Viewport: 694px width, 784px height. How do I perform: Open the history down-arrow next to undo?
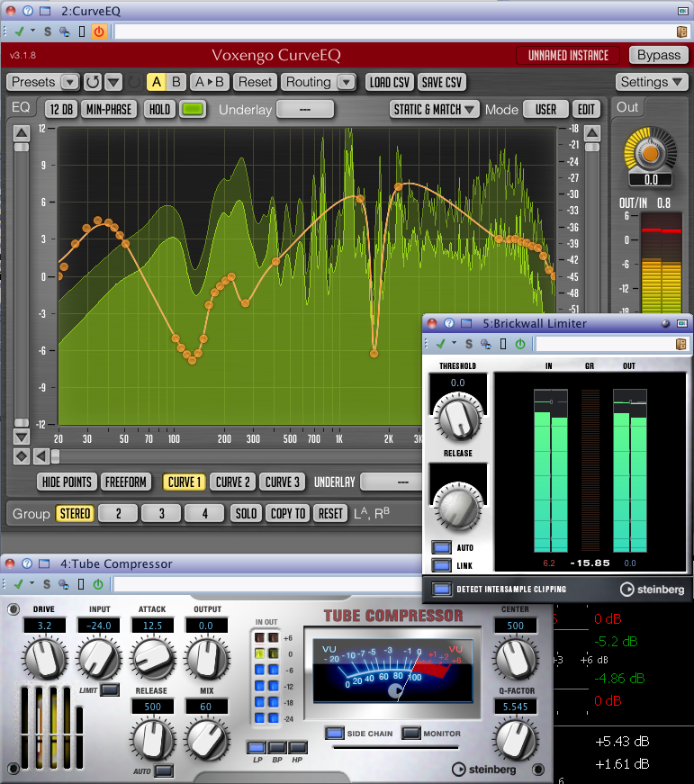click(x=113, y=82)
